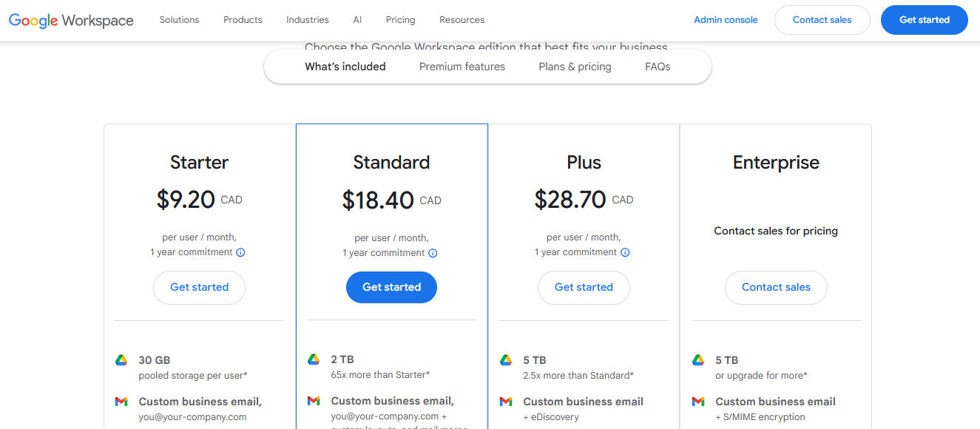
Task: Click the Gmail icon under the Plus plan
Action: tap(506, 401)
